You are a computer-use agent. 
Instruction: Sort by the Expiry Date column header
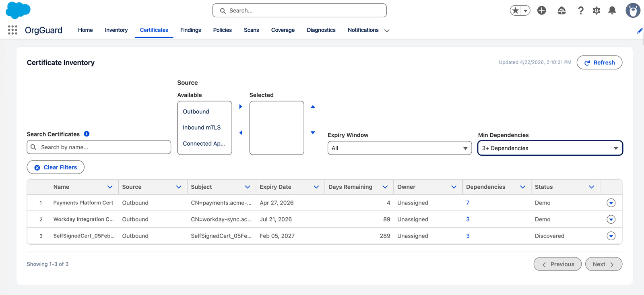click(275, 187)
